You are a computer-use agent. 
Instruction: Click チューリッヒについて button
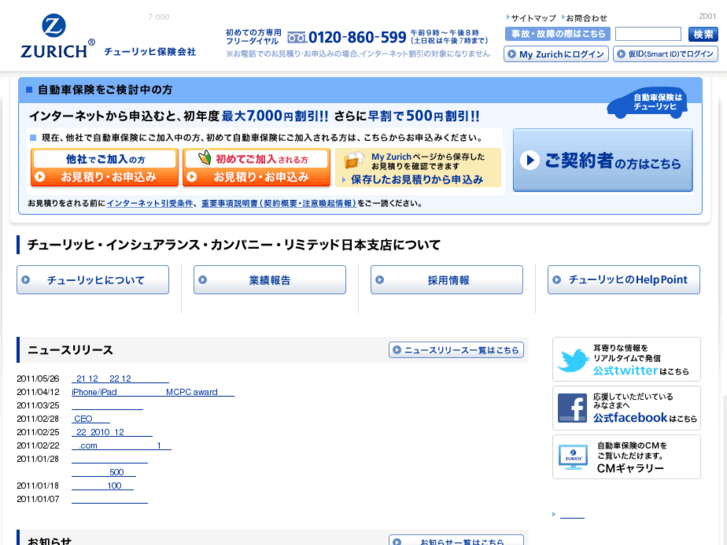(93, 280)
